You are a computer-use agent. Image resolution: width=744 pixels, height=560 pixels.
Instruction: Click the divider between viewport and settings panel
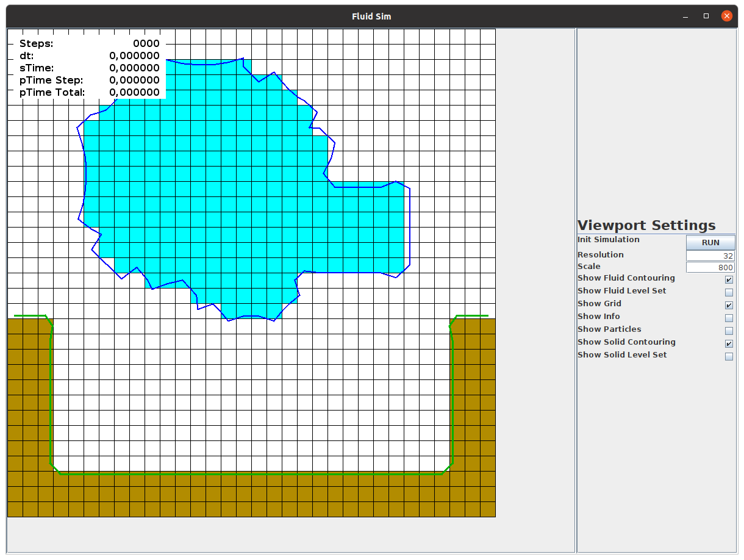click(x=576, y=287)
